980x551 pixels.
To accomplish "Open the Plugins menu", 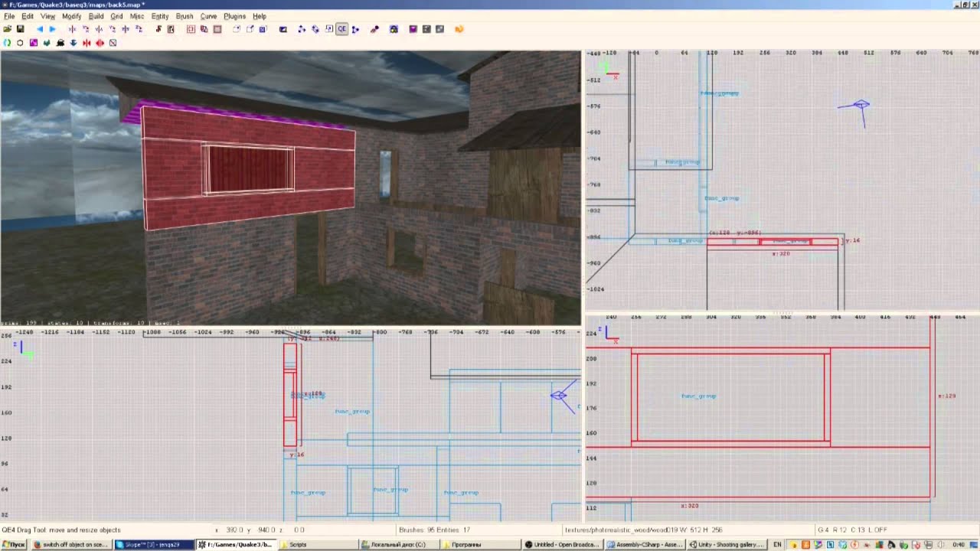I will pos(234,16).
